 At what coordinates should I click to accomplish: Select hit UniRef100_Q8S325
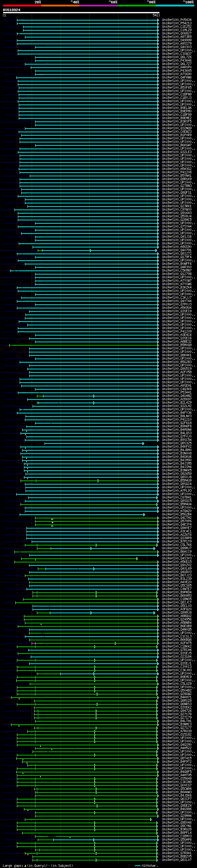coord(177,443)
